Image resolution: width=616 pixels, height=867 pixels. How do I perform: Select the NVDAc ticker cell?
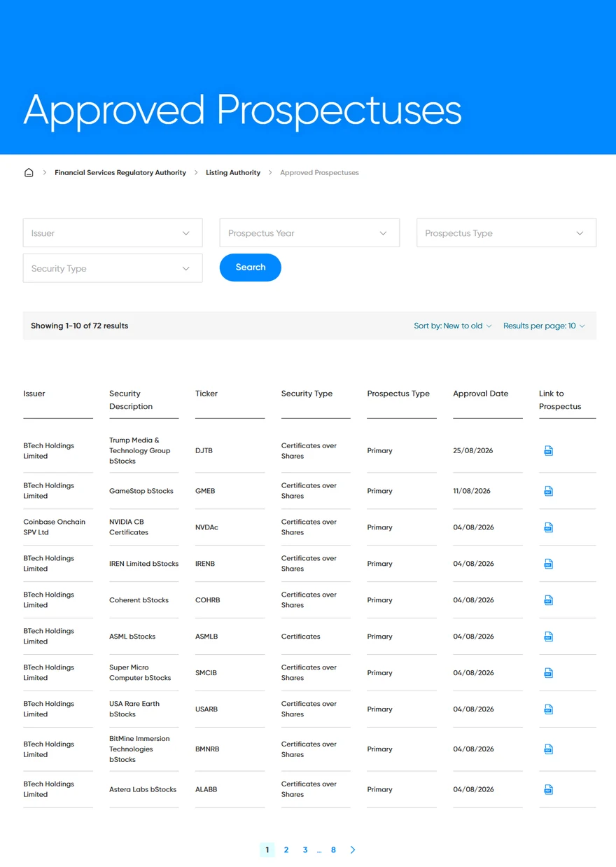206,527
